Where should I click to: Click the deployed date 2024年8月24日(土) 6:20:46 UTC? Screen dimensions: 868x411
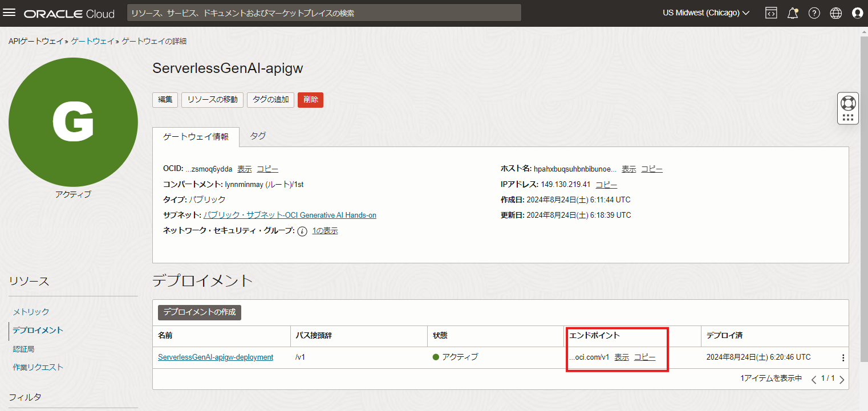pyautogui.click(x=759, y=357)
